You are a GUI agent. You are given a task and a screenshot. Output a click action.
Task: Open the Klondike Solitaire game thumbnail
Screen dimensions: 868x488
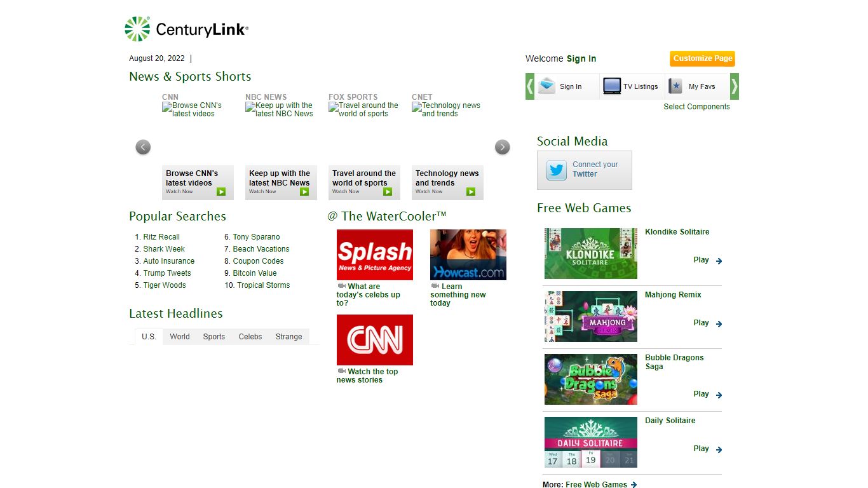[591, 254]
